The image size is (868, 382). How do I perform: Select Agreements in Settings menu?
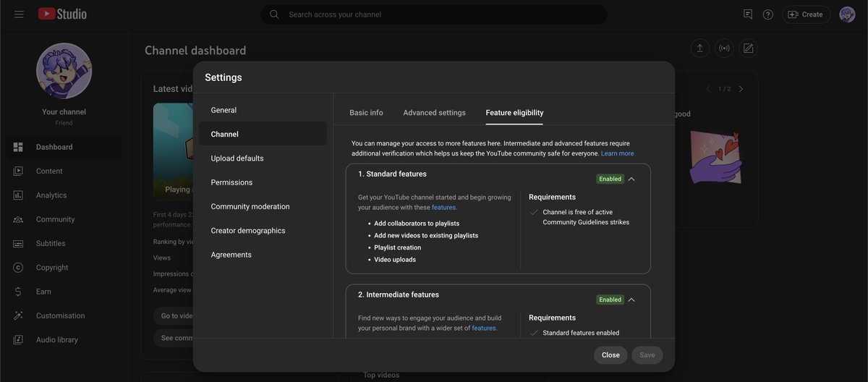[x=263, y=255]
